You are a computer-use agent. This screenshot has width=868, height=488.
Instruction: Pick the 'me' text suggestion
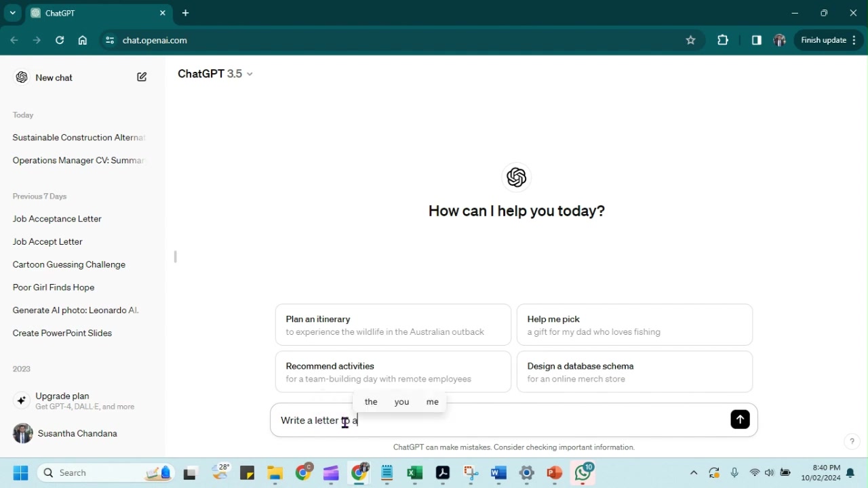pos(433,402)
